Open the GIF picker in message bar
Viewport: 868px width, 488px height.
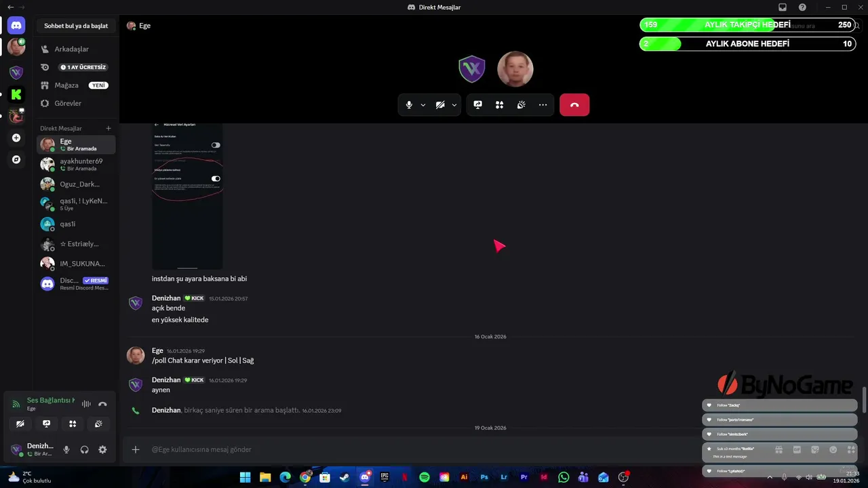(x=797, y=449)
